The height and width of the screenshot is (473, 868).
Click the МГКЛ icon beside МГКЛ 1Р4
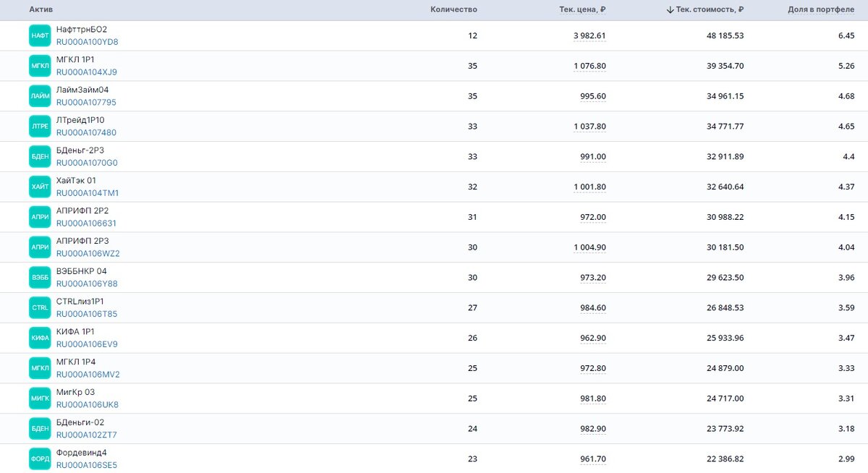click(x=40, y=368)
